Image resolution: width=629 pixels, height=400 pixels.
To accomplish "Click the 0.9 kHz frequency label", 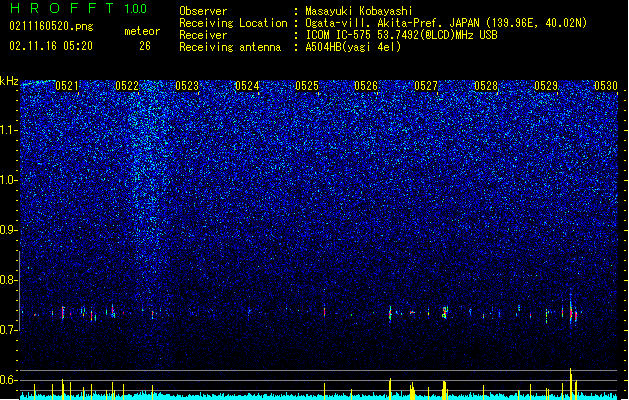I will (x=9, y=230).
